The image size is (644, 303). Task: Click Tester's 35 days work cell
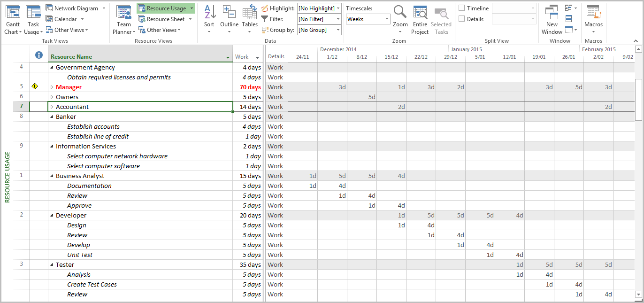click(x=248, y=264)
